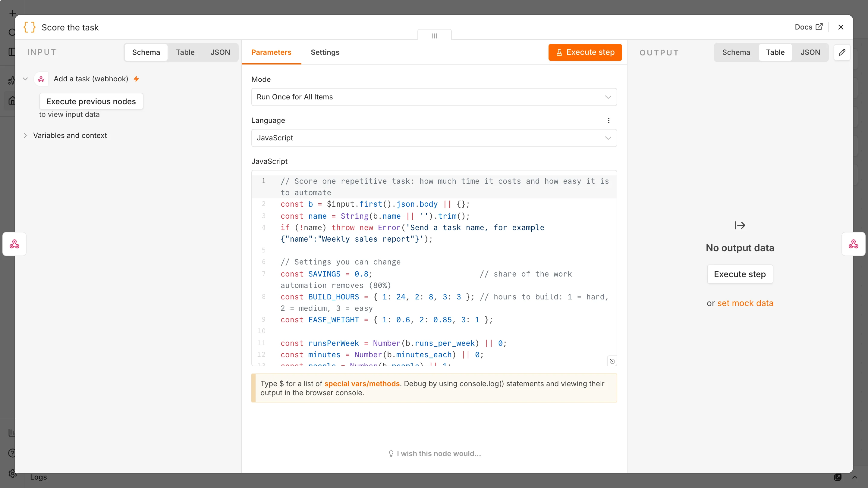Viewport: 868px width, 488px height.
Task: Open the special vars/methods link
Action: pos(362,383)
